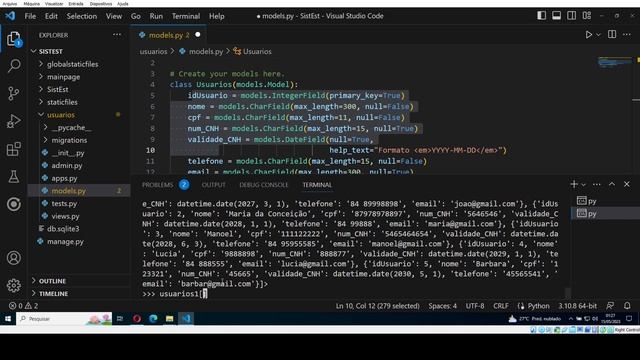Switch to the OUTPUT tab

click(213, 185)
